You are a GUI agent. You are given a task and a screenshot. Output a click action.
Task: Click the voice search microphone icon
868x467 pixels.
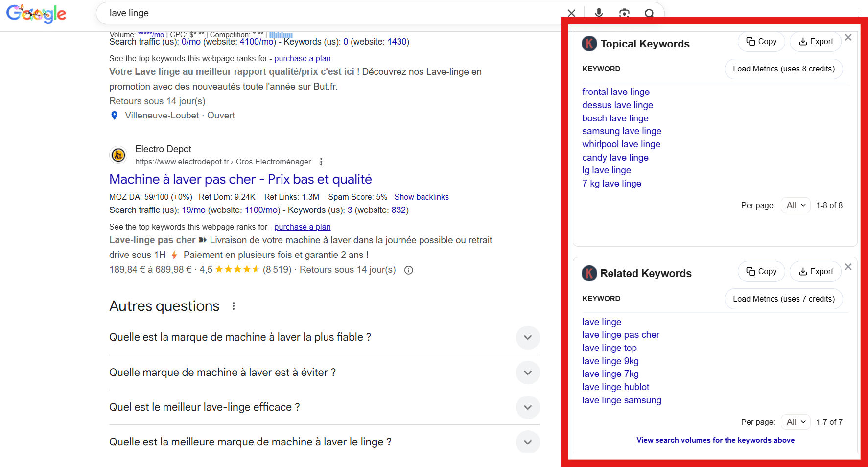[x=599, y=13]
